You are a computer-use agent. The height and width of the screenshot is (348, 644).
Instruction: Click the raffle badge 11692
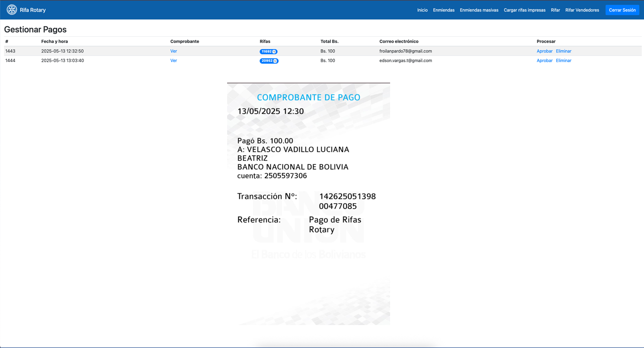click(268, 52)
